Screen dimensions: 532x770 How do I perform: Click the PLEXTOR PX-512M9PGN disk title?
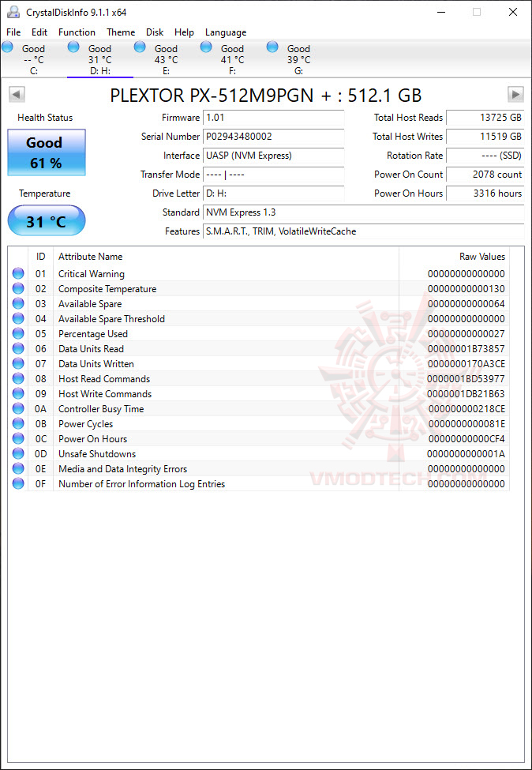coord(265,96)
